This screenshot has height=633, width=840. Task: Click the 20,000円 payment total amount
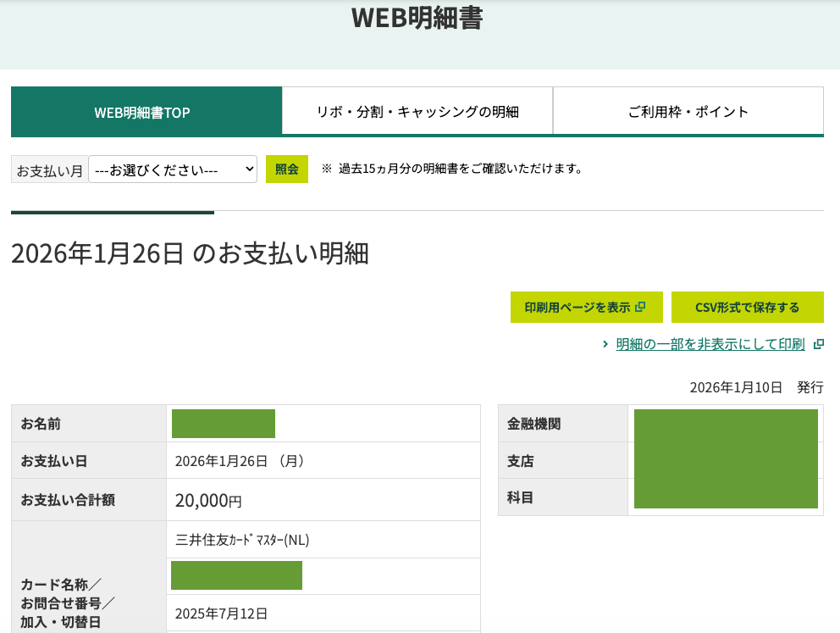[x=208, y=500]
